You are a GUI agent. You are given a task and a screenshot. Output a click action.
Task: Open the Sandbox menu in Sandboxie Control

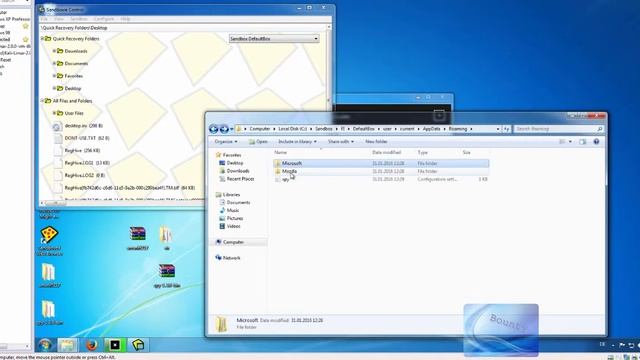(x=79, y=19)
